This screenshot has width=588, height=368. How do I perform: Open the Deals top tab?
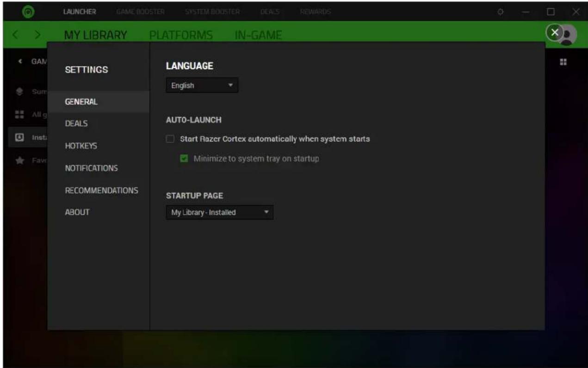pyautogui.click(x=269, y=11)
